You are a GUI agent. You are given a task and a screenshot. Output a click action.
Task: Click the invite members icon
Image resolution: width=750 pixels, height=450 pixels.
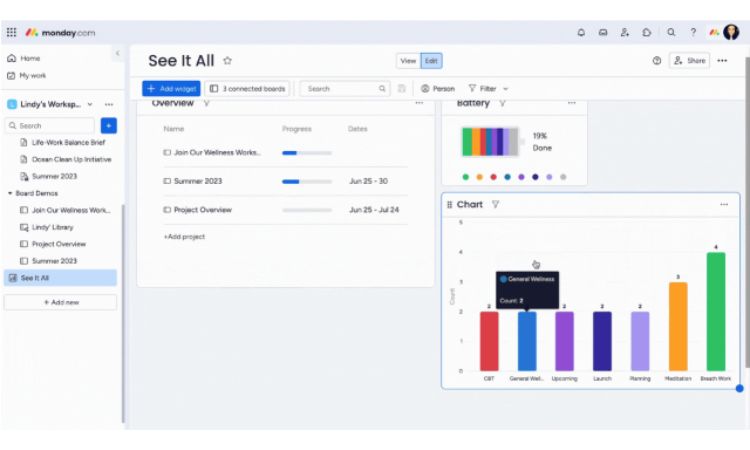pos(625,32)
